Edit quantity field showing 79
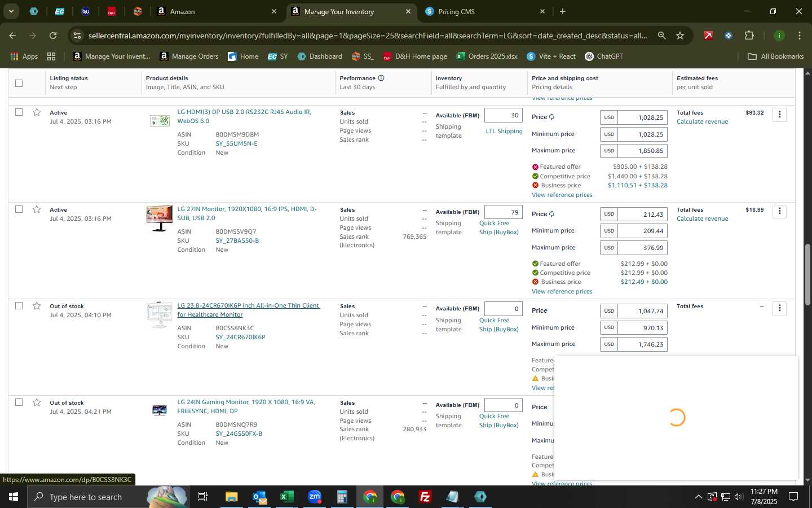This screenshot has width=812, height=508. [x=503, y=212]
